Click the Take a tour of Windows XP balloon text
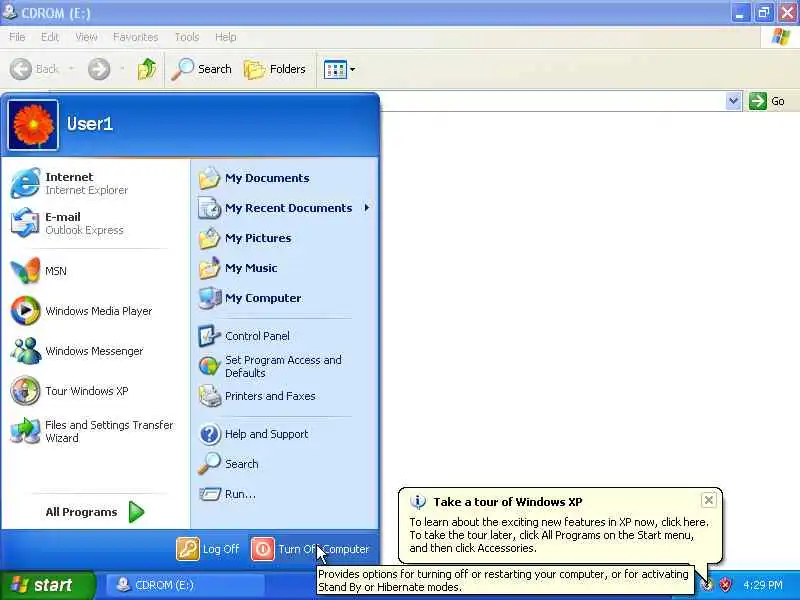This screenshot has width=800, height=600. [x=559, y=535]
